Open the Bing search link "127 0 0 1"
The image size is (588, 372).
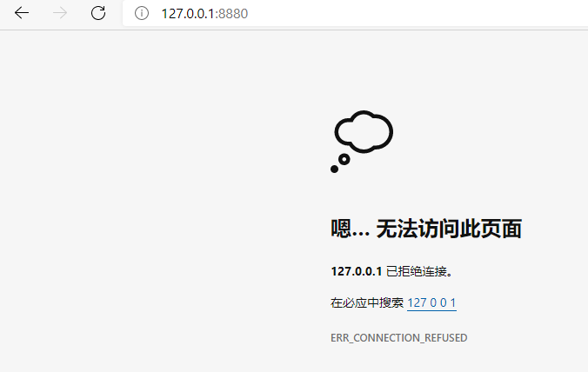coord(431,302)
